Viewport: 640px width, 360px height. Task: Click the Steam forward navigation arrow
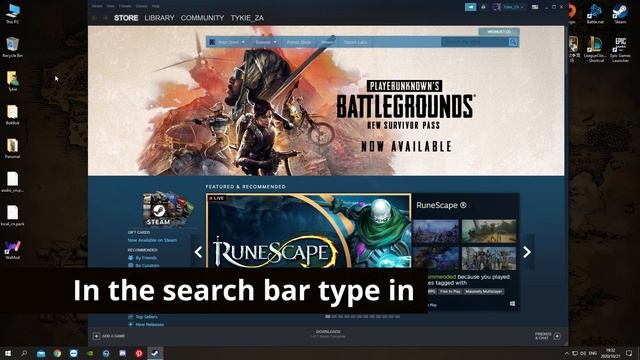point(106,18)
